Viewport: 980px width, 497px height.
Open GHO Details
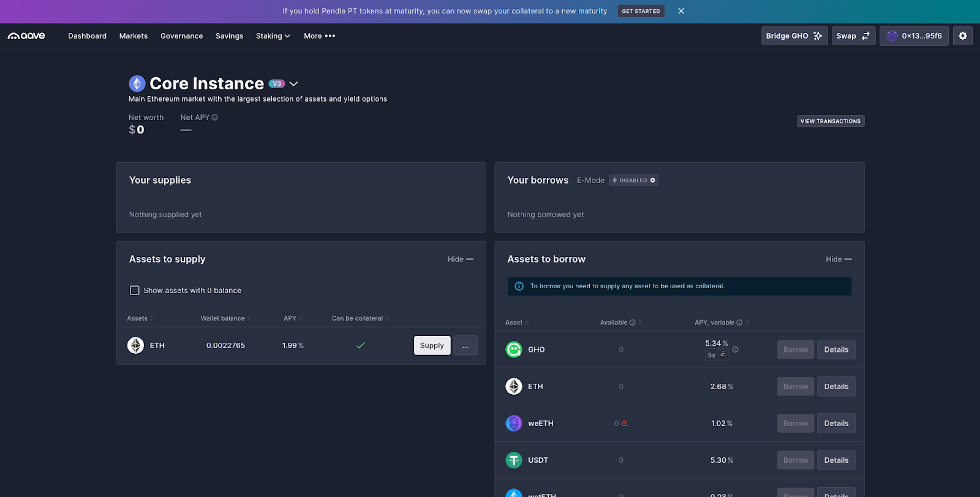point(836,349)
